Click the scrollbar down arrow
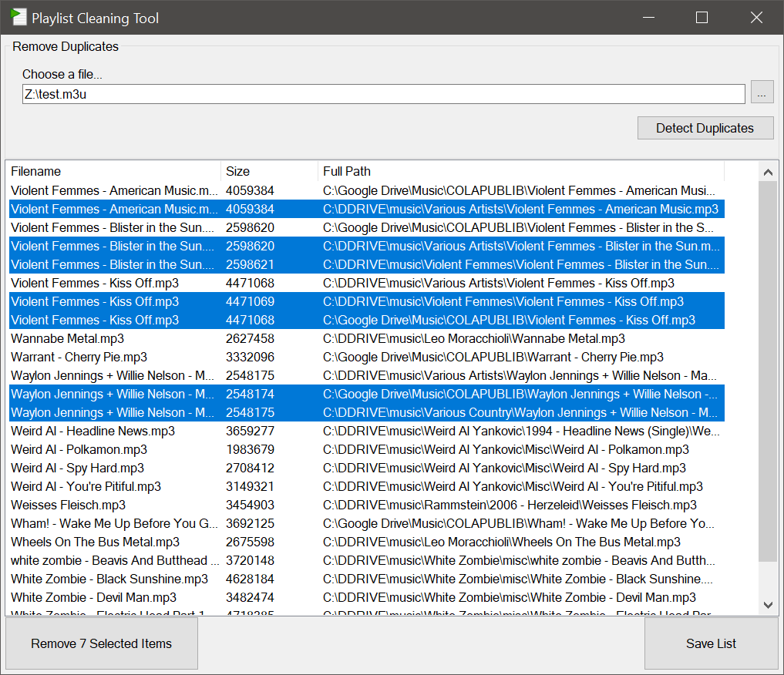 [768, 605]
